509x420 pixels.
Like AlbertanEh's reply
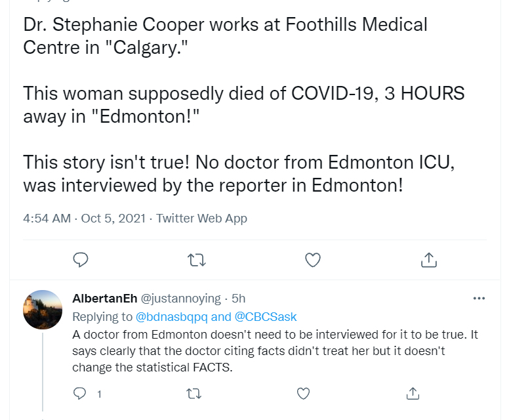(x=303, y=393)
